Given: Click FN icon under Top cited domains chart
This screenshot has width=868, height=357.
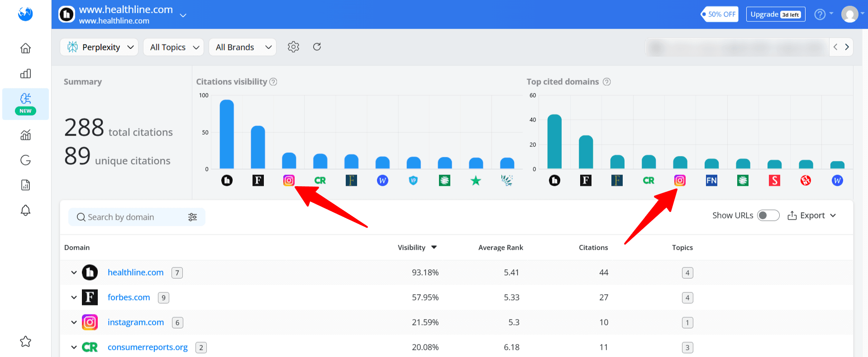Looking at the screenshot, I should click(x=711, y=180).
